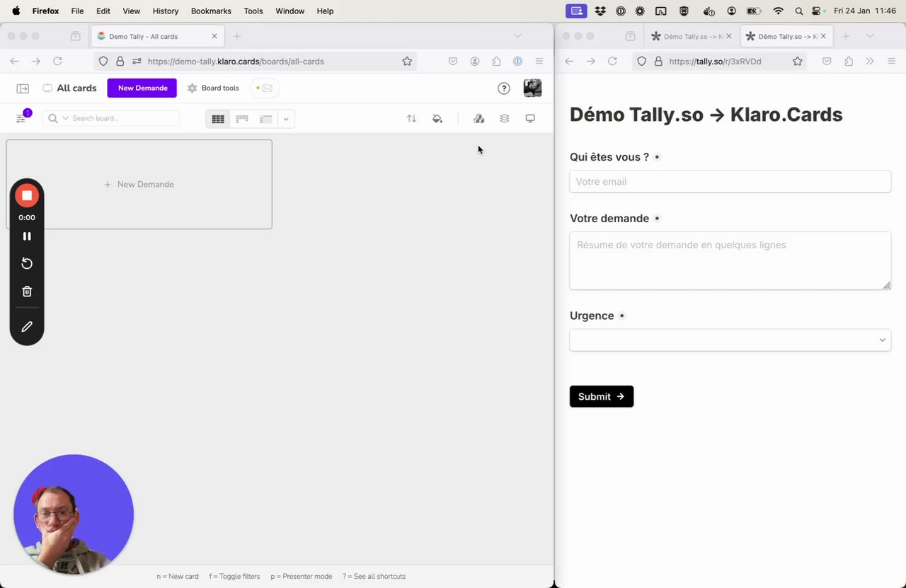The height and width of the screenshot is (588, 906).
Task: Open the Pocket icon in the left window
Action: pyautogui.click(x=453, y=62)
